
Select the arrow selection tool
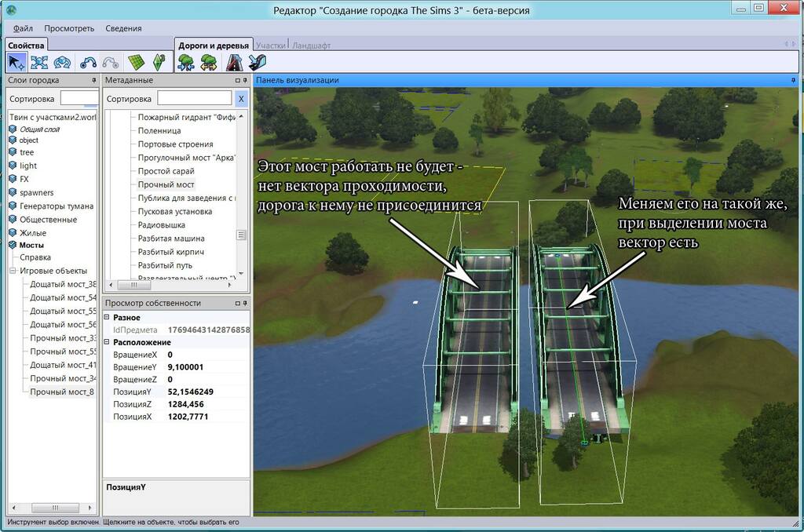[x=16, y=63]
